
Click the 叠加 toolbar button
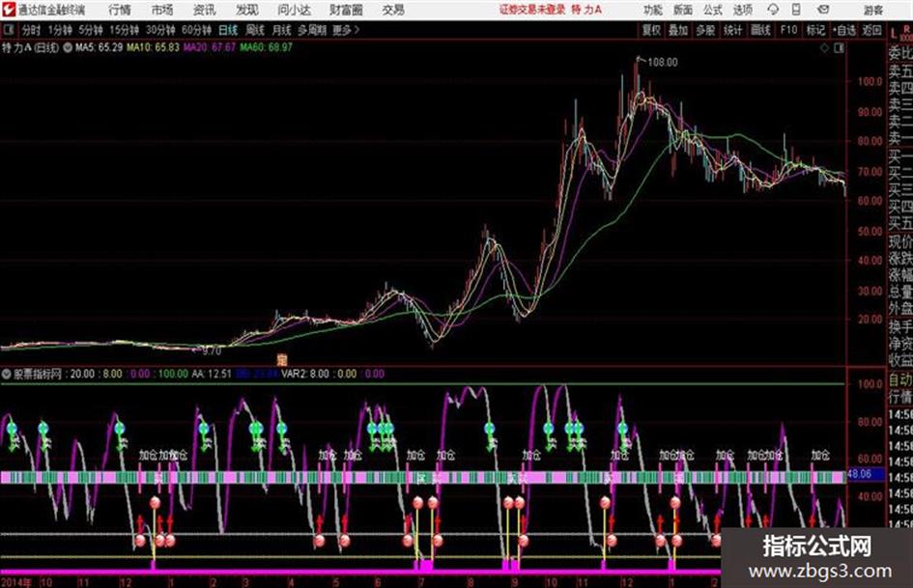[x=678, y=30]
